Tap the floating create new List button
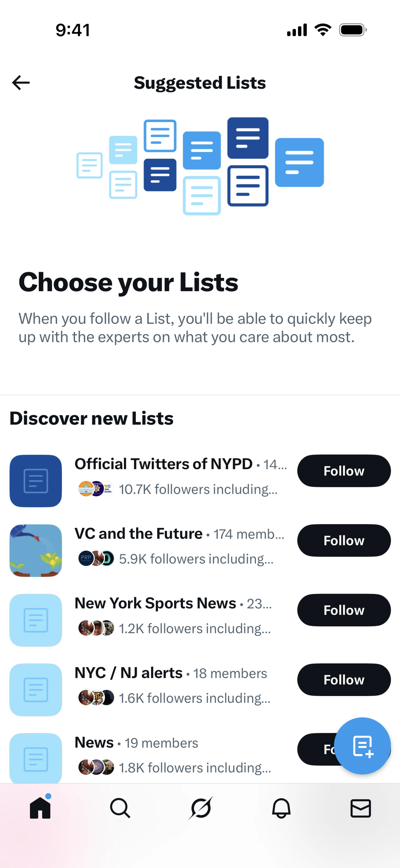The width and height of the screenshot is (400, 868). click(x=362, y=745)
